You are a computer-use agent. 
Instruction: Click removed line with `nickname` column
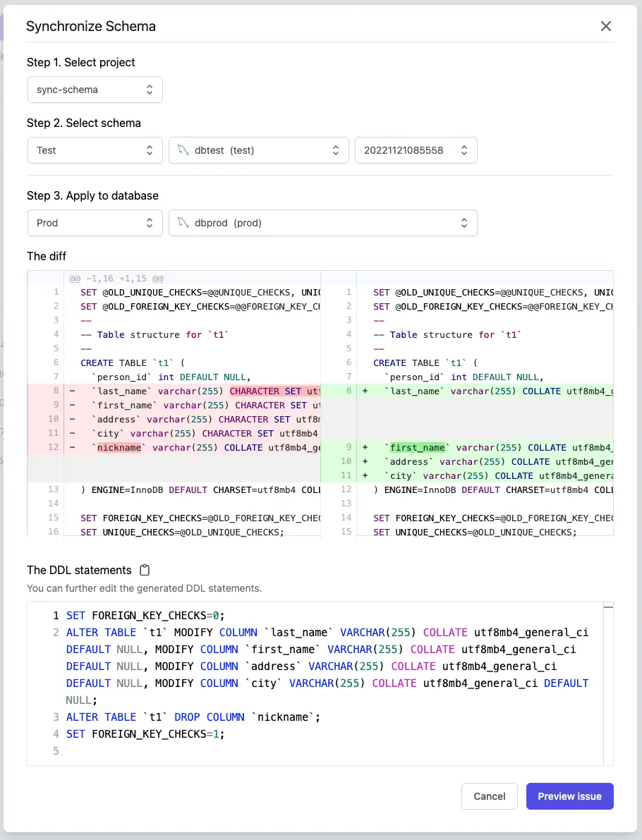point(174,447)
